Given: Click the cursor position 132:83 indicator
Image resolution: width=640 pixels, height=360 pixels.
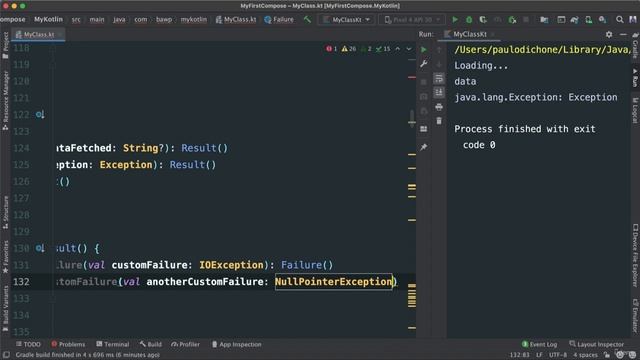Looking at the screenshot, I should click(520, 355).
